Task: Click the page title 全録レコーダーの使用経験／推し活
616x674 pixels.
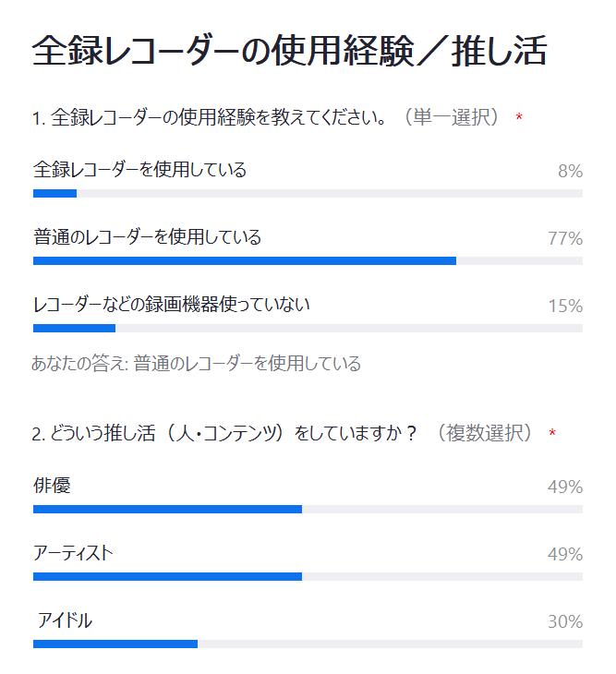Action: (x=289, y=51)
